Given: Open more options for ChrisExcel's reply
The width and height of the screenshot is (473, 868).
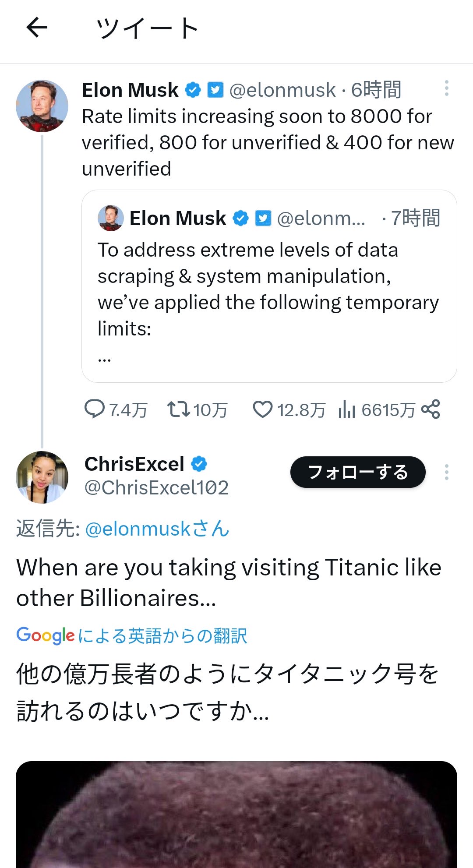Looking at the screenshot, I should point(446,472).
